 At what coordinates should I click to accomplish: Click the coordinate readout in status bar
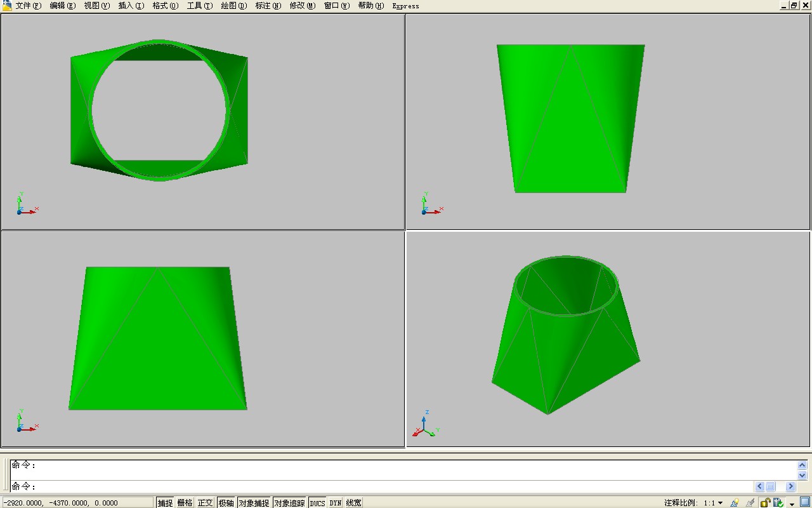click(x=77, y=503)
